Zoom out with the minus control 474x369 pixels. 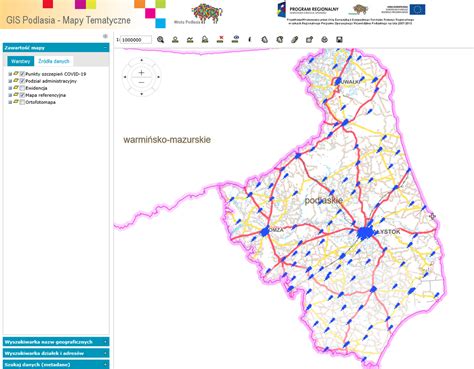click(141, 82)
